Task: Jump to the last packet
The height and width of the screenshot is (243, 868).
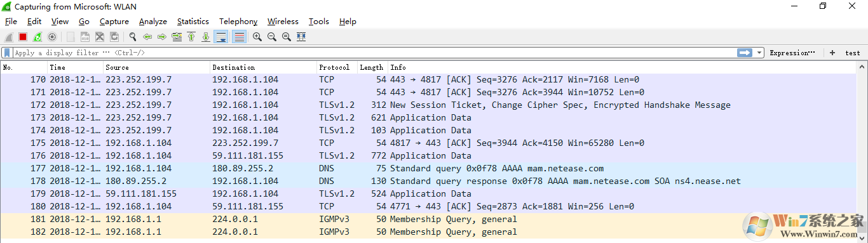Action: [206, 37]
